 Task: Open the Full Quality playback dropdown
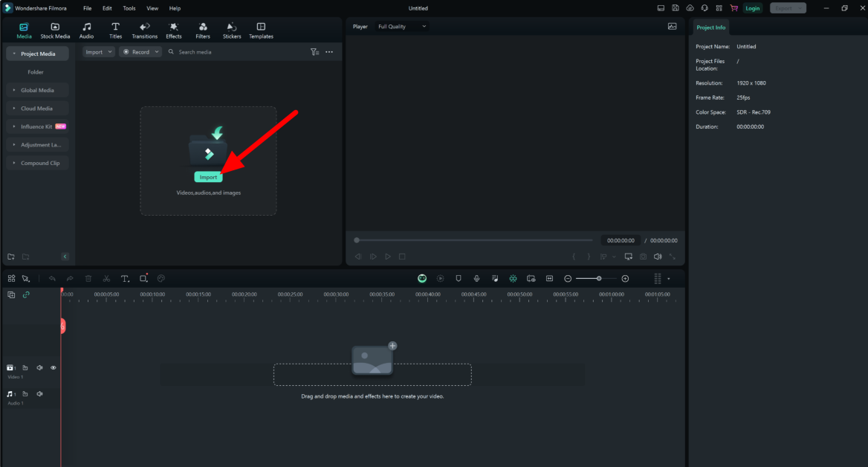click(x=401, y=26)
